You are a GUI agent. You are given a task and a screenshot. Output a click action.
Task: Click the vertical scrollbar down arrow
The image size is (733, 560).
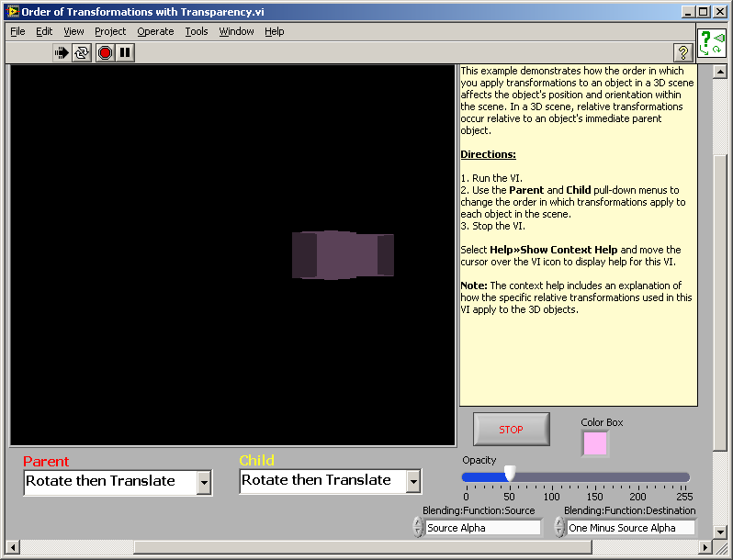click(x=720, y=532)
